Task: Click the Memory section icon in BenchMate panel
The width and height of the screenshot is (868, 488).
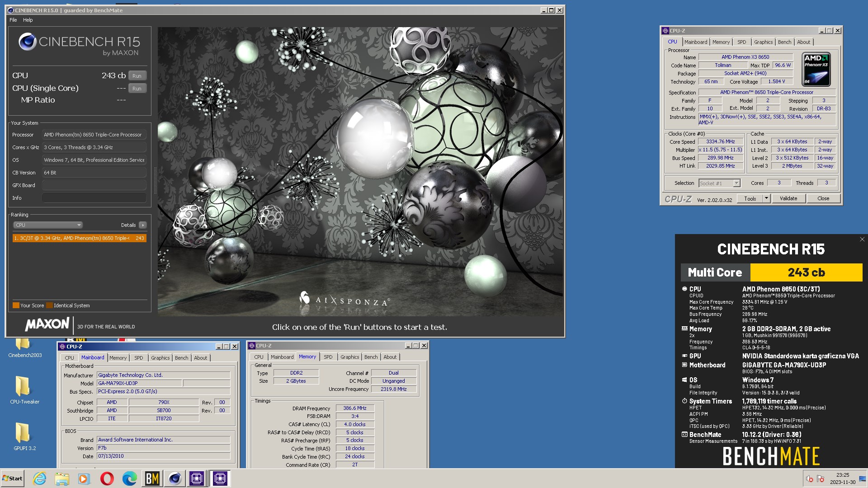Action: point(684,328)
